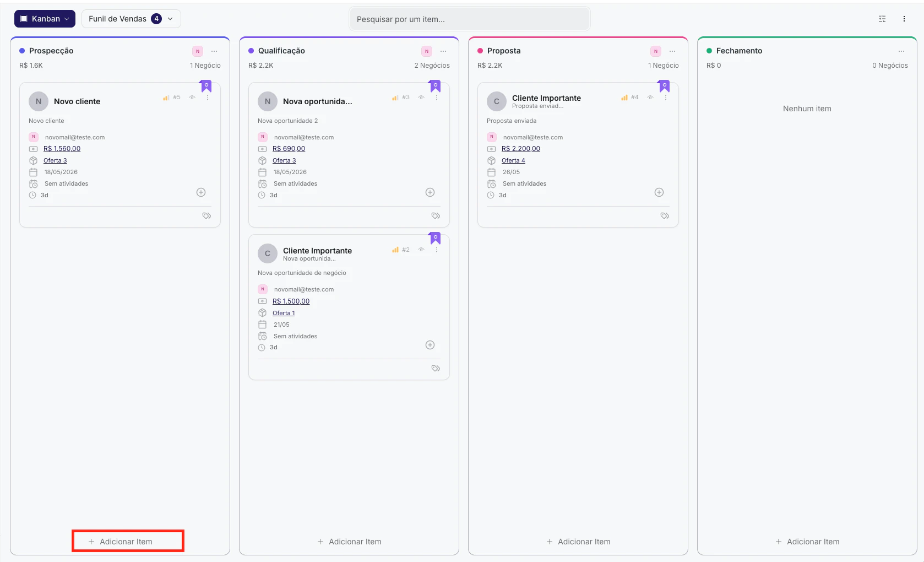The image size is (924, 562).
Task: Click the bookmark ribbon on Novo cliente card
Action: (206, 86)
